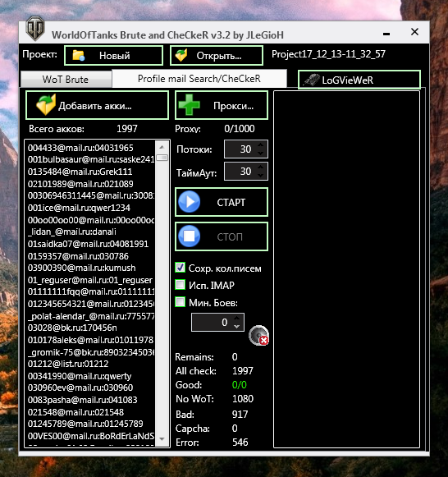The image size is (448, 477).
Task: Click the project name Project17_12_13-11_32_57
Action: (x=328, y=54)
